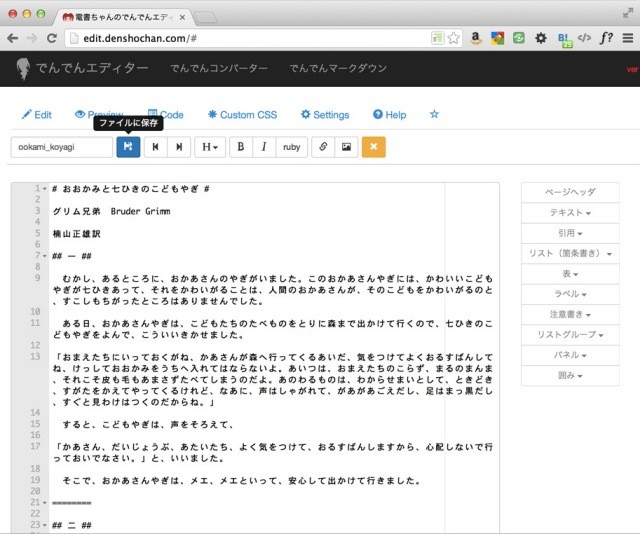This screenshot has height=534, width=640.
Task: Click the orange X clear button
Action: (373, 147)
